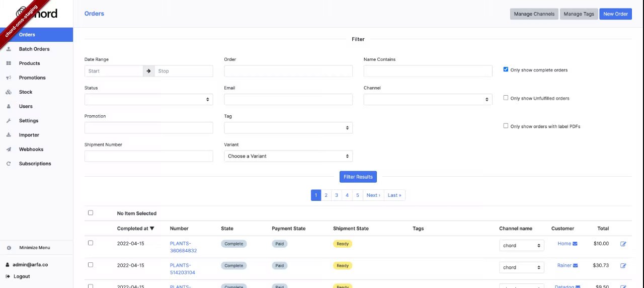This screenshot has height=288, width=644.
Task: Click the Stock cubes icon
Action: 9,92
